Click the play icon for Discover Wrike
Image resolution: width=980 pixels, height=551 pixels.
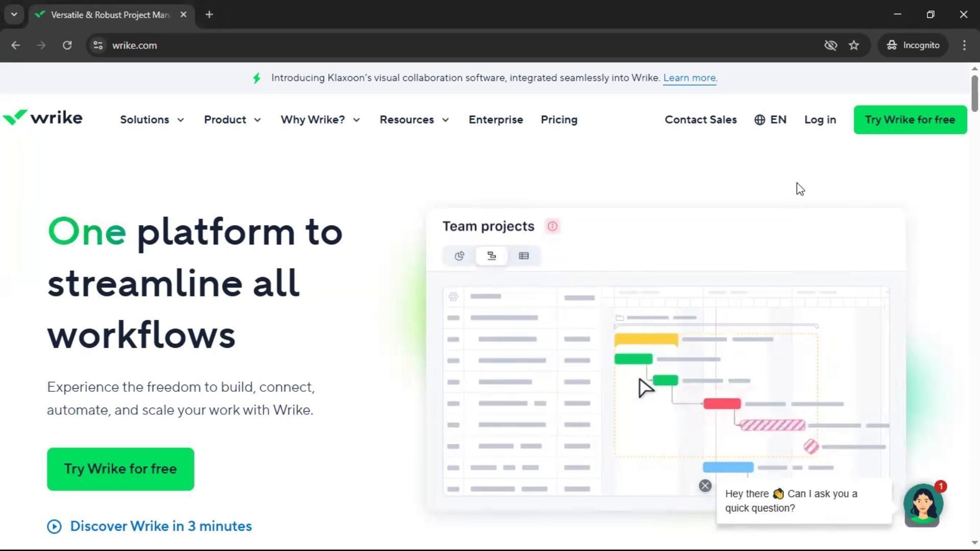click(x=54, y=527)
